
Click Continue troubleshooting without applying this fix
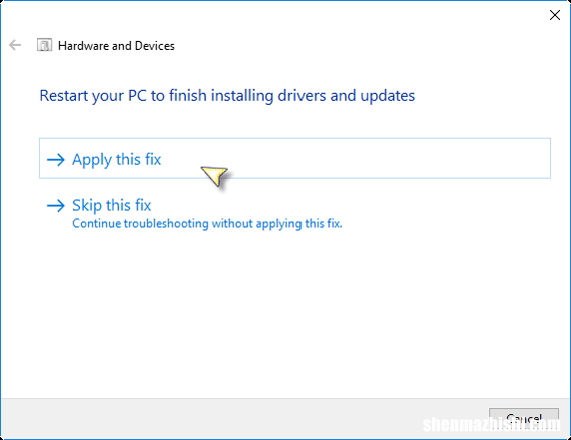pyautogui.click(x=207, y=223)
